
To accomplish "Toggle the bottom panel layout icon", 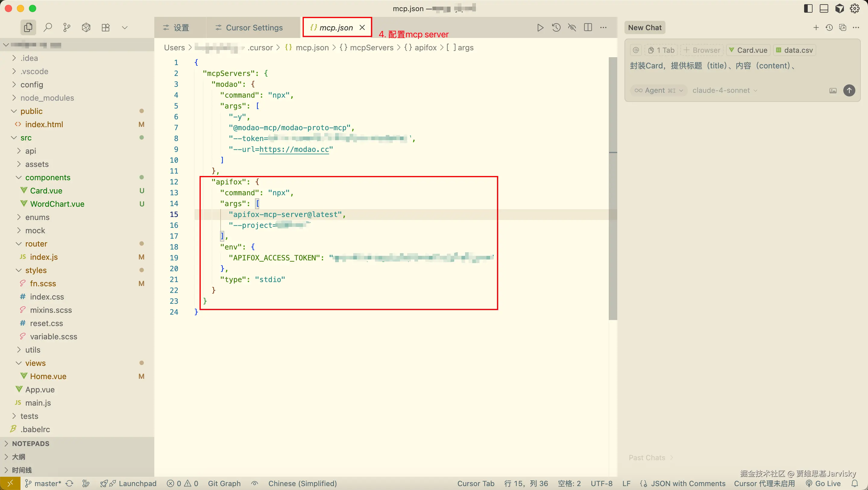I will click(824, 8).
